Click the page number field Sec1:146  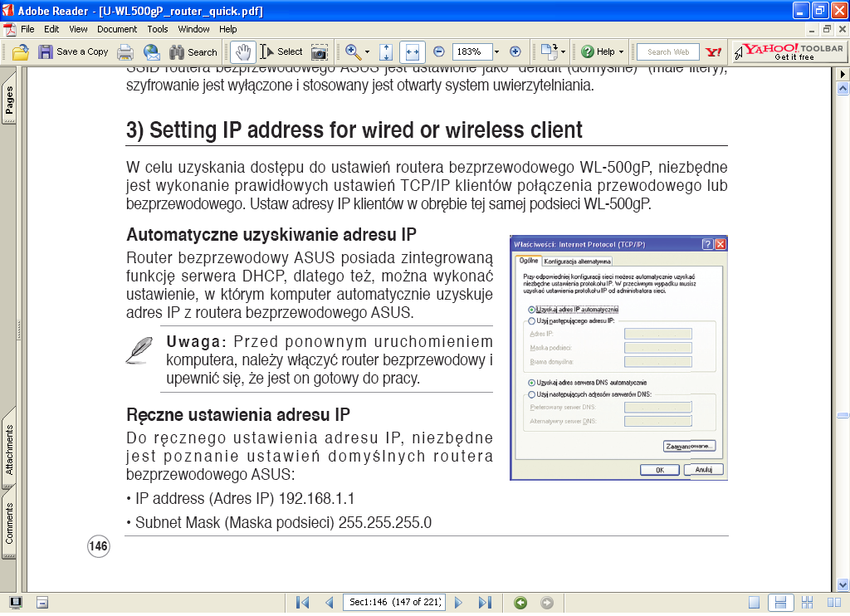394,603
